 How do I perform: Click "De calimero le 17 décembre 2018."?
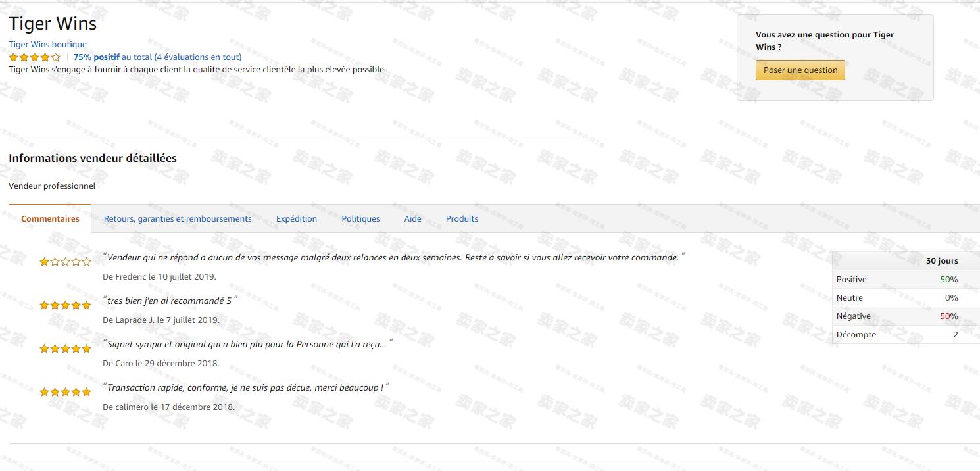(x=168, y=407)
